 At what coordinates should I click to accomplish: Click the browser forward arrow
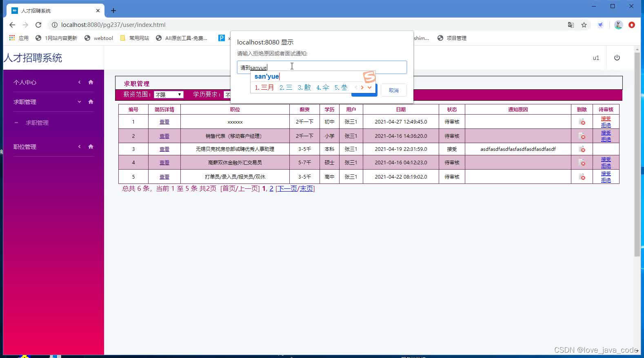[25, 25]
